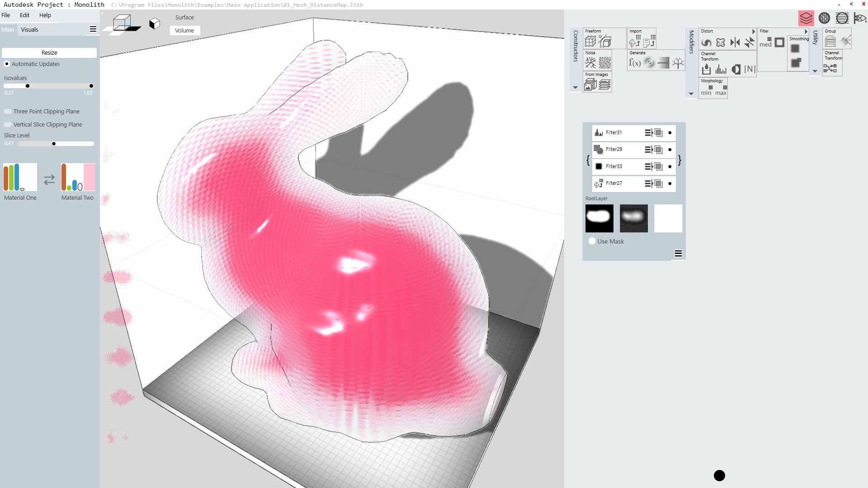Screen dimensions: 868x488
Task: Switch rendering to Volume mode
Action: [184, 31]
